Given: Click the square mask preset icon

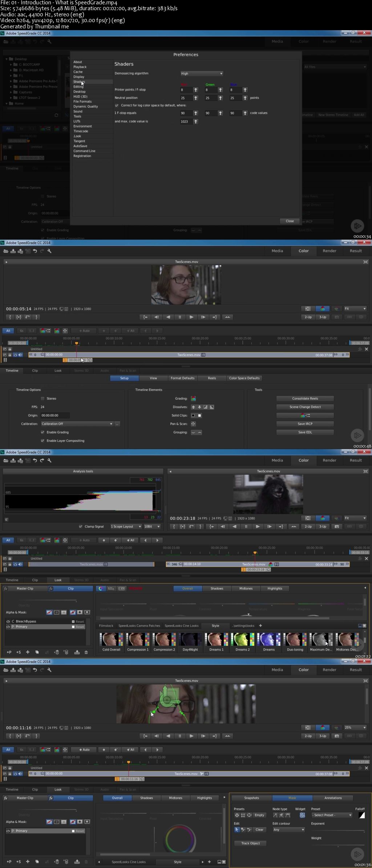Looking at the screenshot, I should coord(243,815).
